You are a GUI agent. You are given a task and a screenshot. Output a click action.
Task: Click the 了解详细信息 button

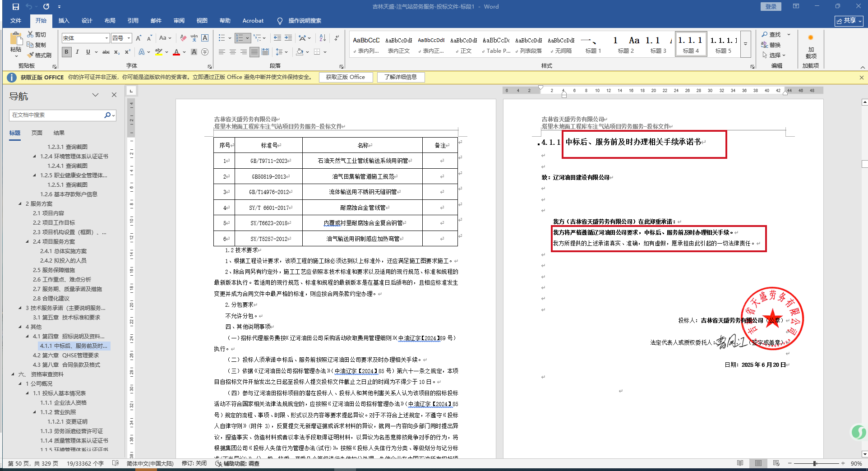(401, 77)
